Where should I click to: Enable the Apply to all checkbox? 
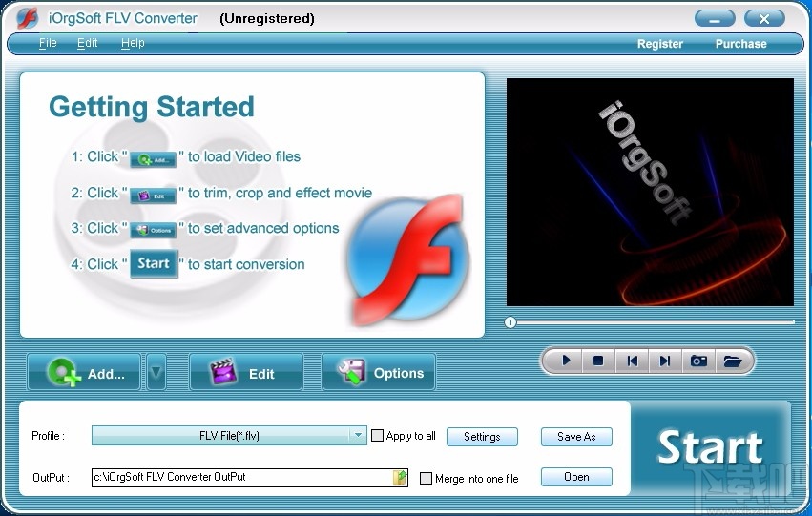[x=378, y=436]
